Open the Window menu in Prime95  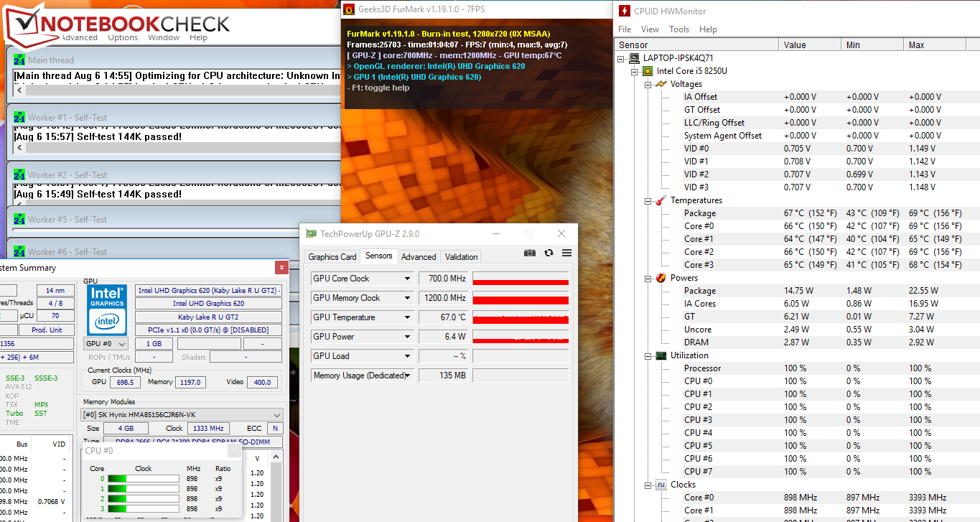point(164,37)
